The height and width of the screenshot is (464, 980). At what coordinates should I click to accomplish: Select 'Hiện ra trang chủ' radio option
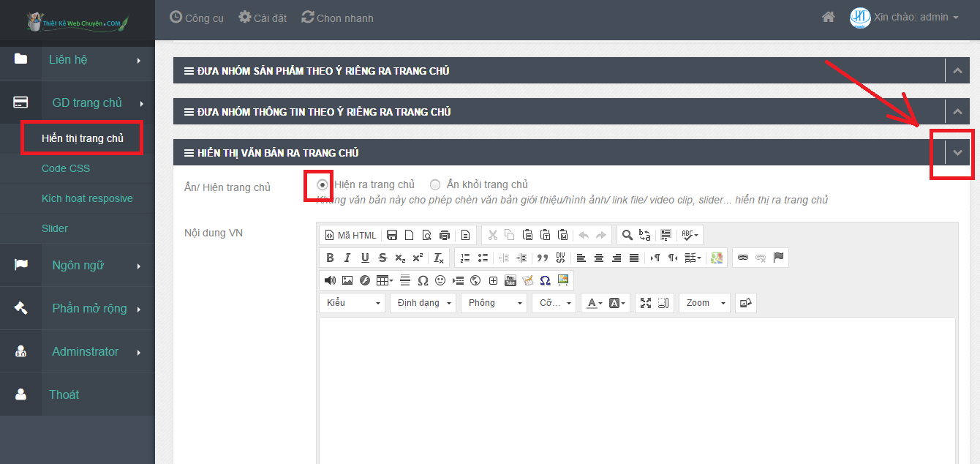pyautogui.click(x=323, y=184)
